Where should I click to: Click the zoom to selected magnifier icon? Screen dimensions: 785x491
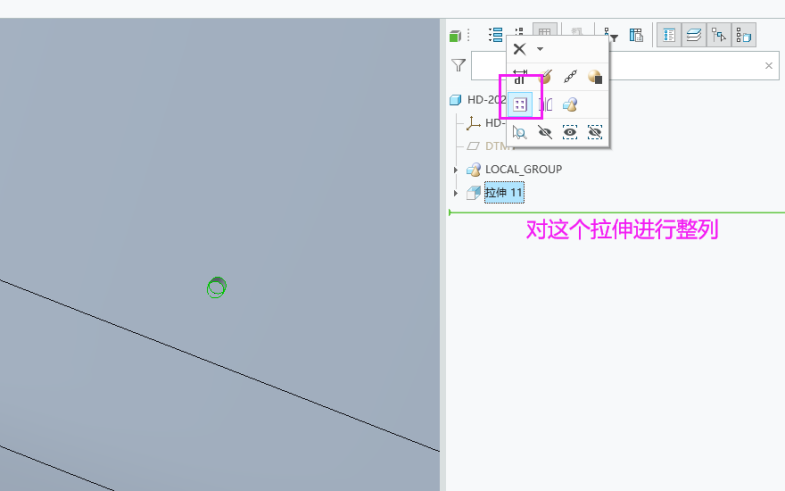[x=520, y=132]
